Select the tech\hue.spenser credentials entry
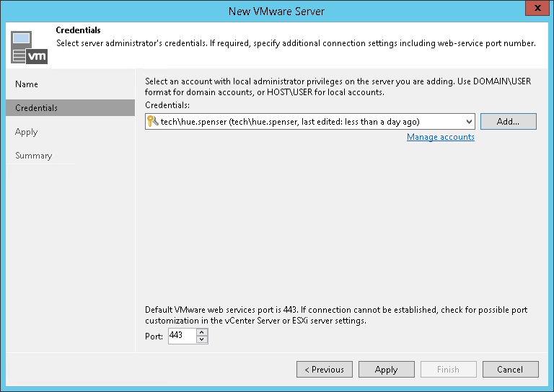The width and height of the screenshot is (554, 392). 290,122
